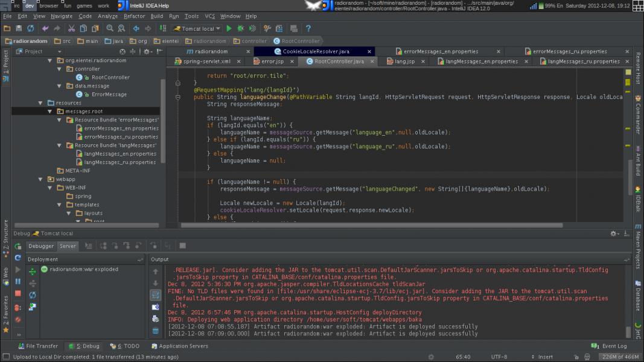Viewport: 644px width, 362px height.
Task: Refresh the deployment status icon
Action: pos(33,295)
